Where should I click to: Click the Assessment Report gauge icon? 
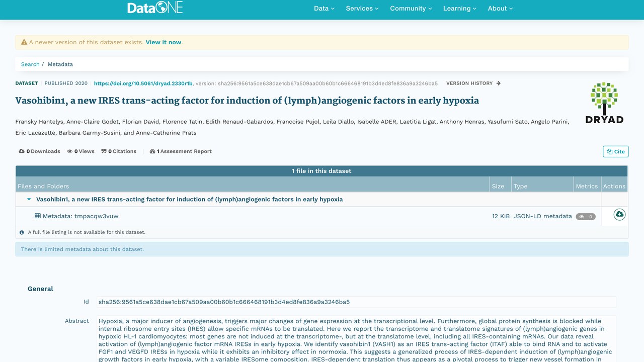(152, 151)
